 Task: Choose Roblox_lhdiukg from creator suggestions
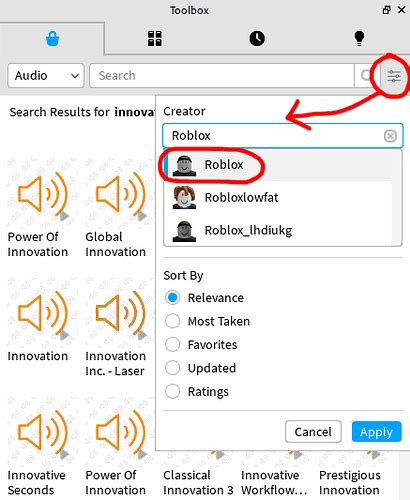(278, 230)
